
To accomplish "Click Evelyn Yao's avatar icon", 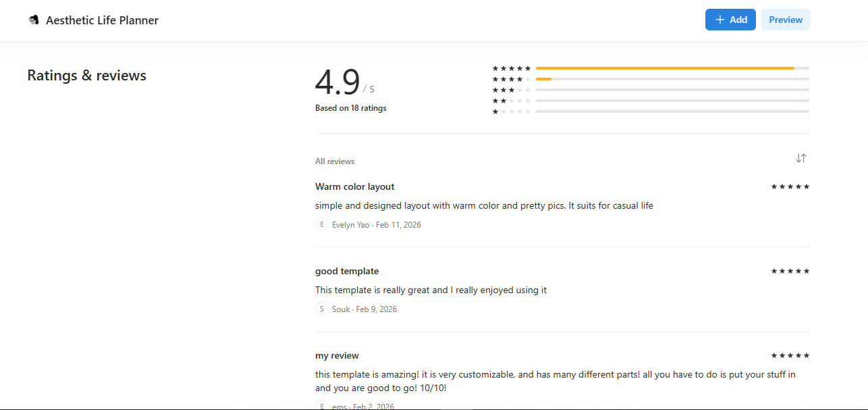I will click(322, 225).
